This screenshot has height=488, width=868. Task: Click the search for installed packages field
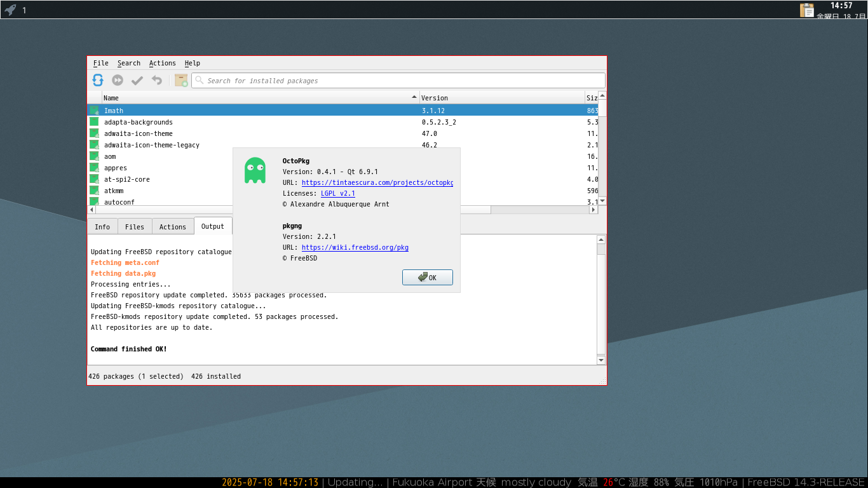coord(400,81)
